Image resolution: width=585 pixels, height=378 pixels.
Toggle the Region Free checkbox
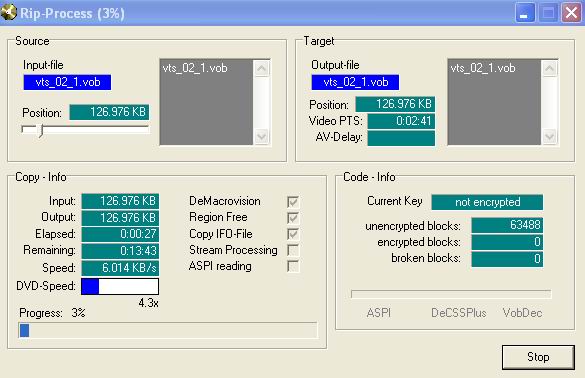click(293, 218)
